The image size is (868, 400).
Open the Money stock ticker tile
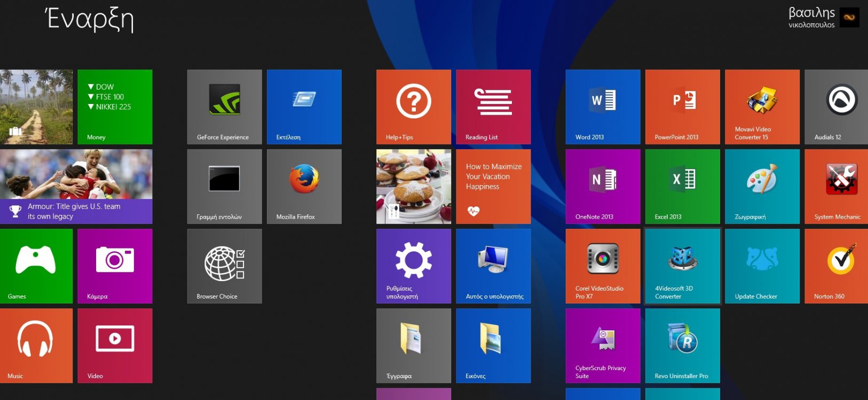[115, 107]
